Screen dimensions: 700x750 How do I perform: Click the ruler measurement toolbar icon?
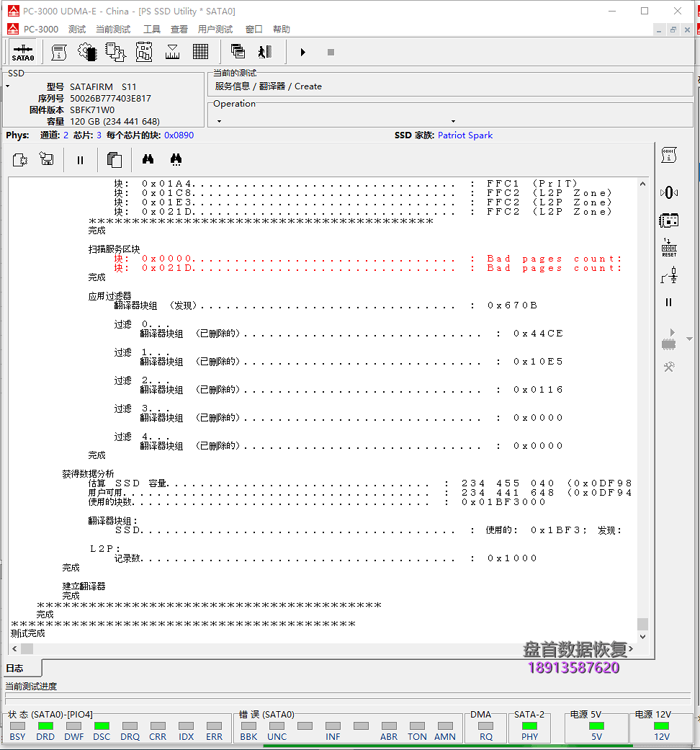pyautogui.click(x=172, y=52)
